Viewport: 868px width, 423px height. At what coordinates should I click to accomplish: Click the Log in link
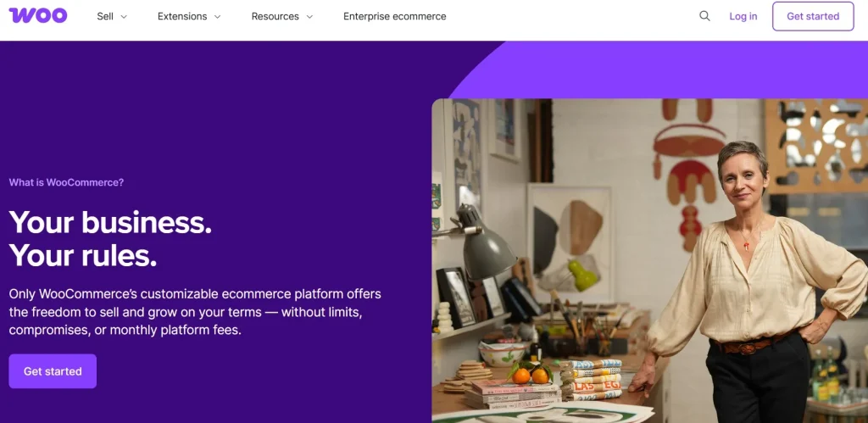click(743, 16)
